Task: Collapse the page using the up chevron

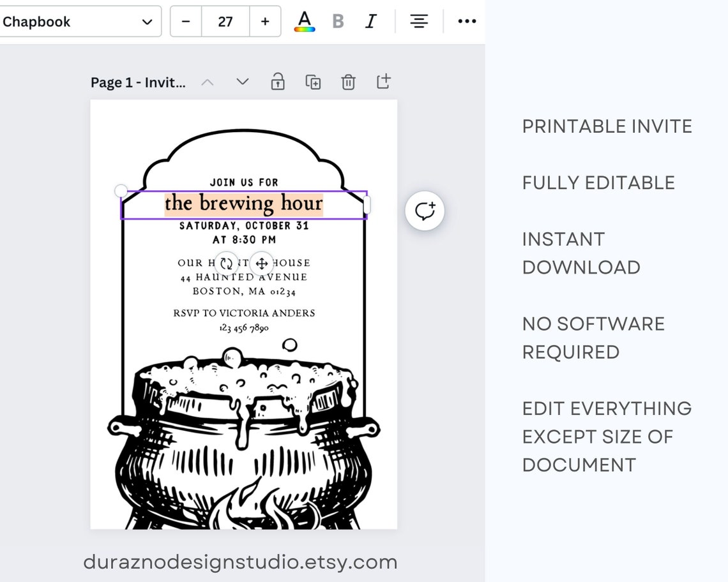Action: click(x=207, y=82)
